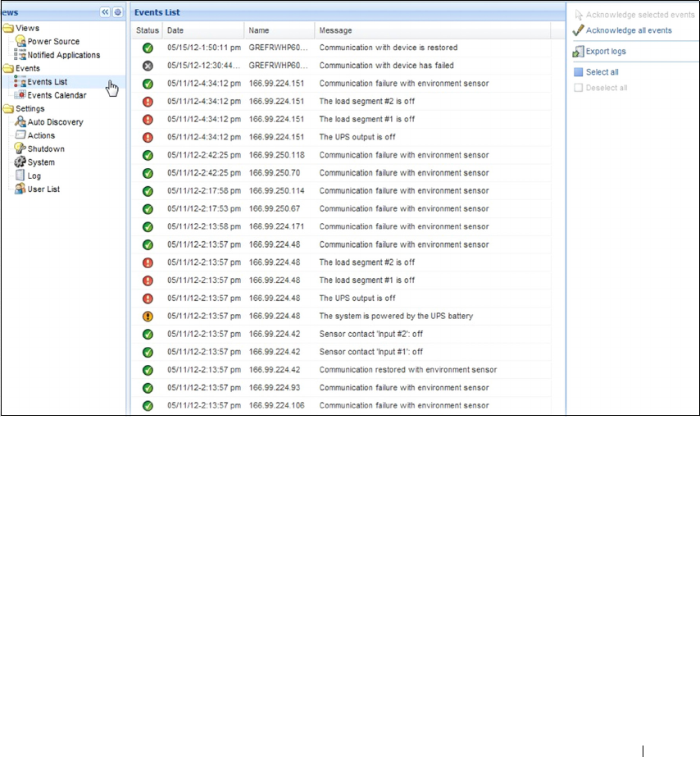Open Actions settings
Screen dimensions: 700x757
(x=41, y=135)
